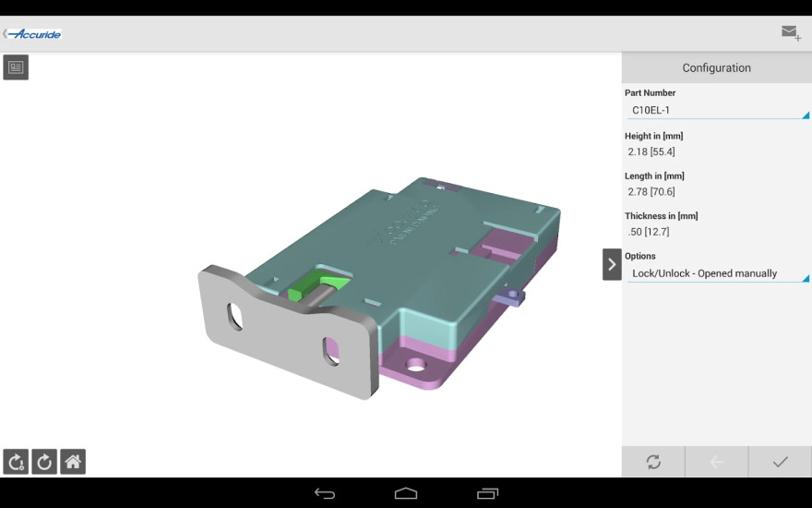Expand the Options dropdown Lock/Unlock
The height and width of the screenshot is (508, 812).
point(716,274)
